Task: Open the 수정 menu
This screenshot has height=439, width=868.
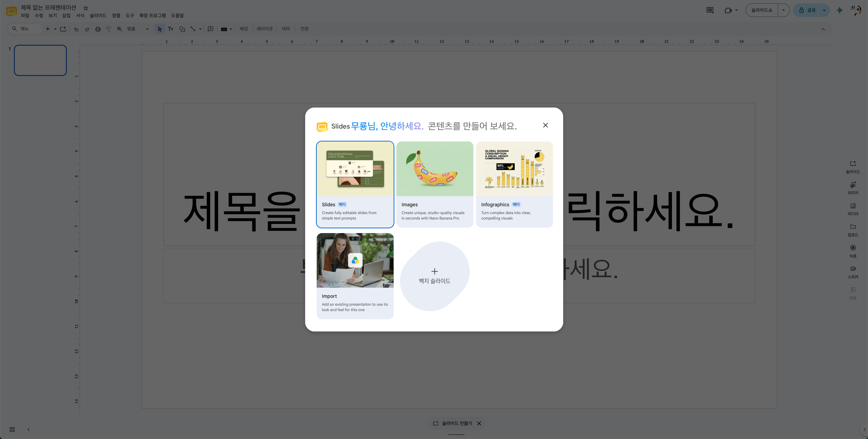Action: coord(39,16)
